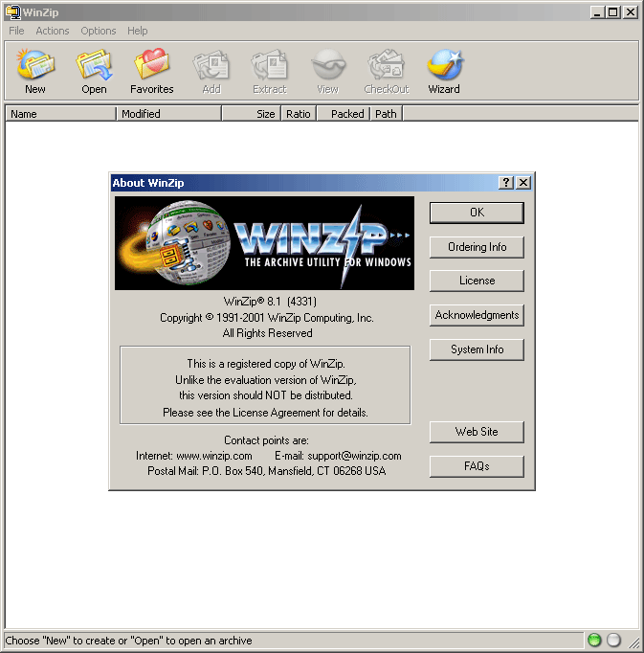Click the status bar 'Choose "New" to create' message
Image resolution: width=644 pixels, height=653 pixels.
coord(128,641)
